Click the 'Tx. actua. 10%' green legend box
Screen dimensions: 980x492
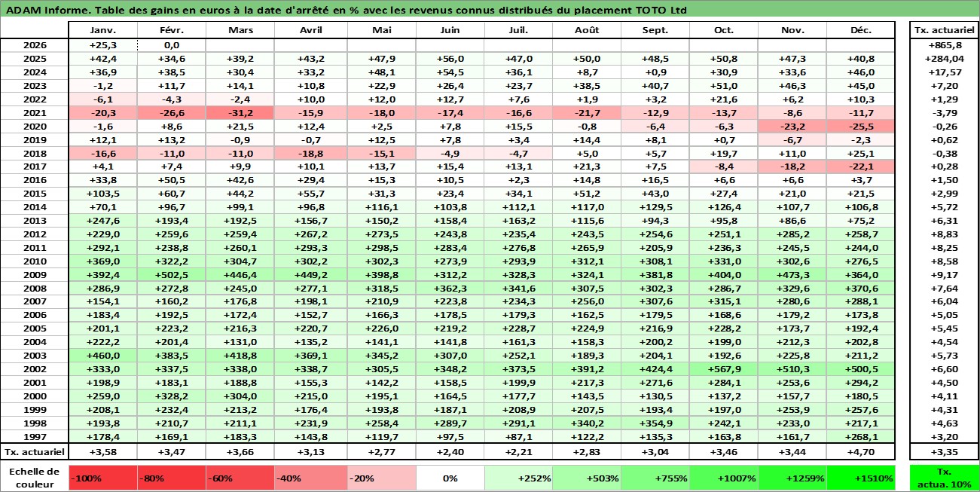point(944,478)
